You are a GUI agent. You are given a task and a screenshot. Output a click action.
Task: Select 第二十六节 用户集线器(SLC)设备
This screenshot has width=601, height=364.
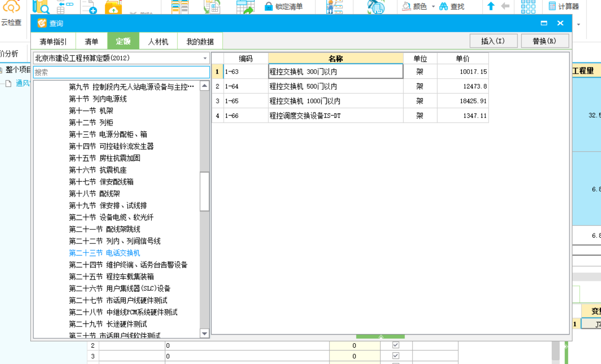click(120, 288)
